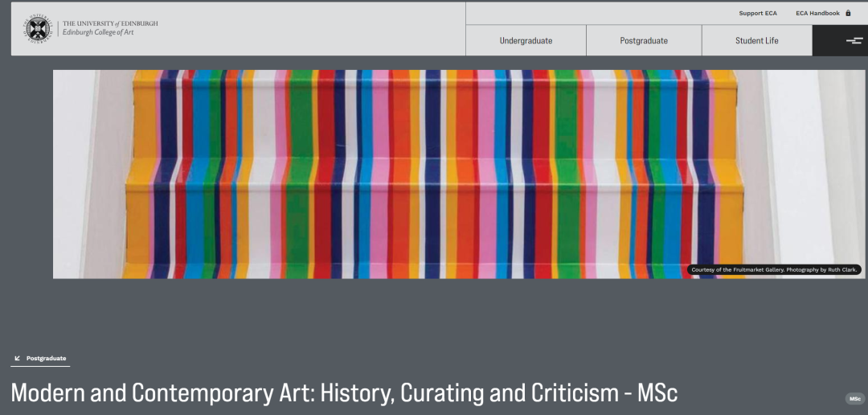This screenshot has height=415, width=868.
Task: Click Edinburgh College of Art wordmark
Action: click(98, 32)
